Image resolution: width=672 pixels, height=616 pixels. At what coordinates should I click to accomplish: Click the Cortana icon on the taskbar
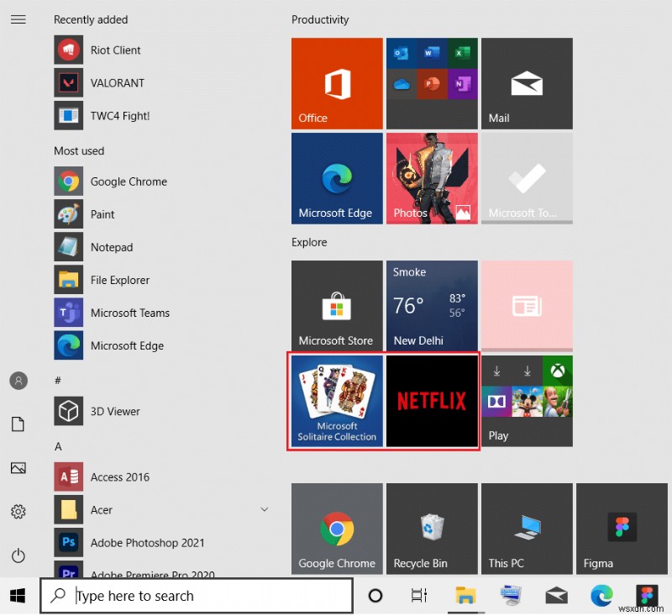[x=375, y=596]
